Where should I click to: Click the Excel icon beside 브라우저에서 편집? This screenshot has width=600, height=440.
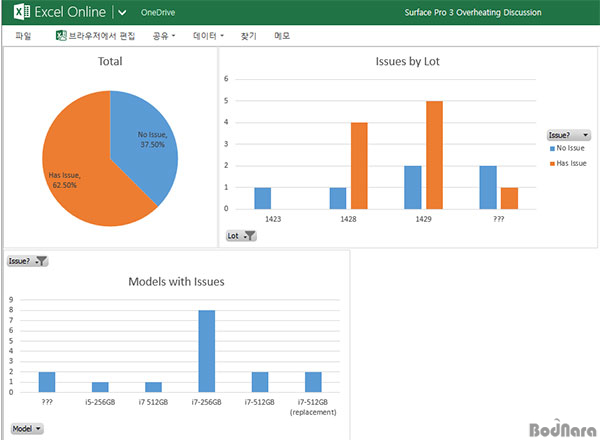[x=61, y=36]
